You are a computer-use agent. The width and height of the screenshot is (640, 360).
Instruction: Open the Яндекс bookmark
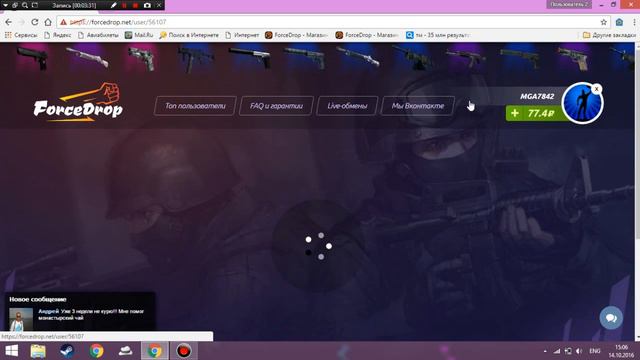(58, 36)
